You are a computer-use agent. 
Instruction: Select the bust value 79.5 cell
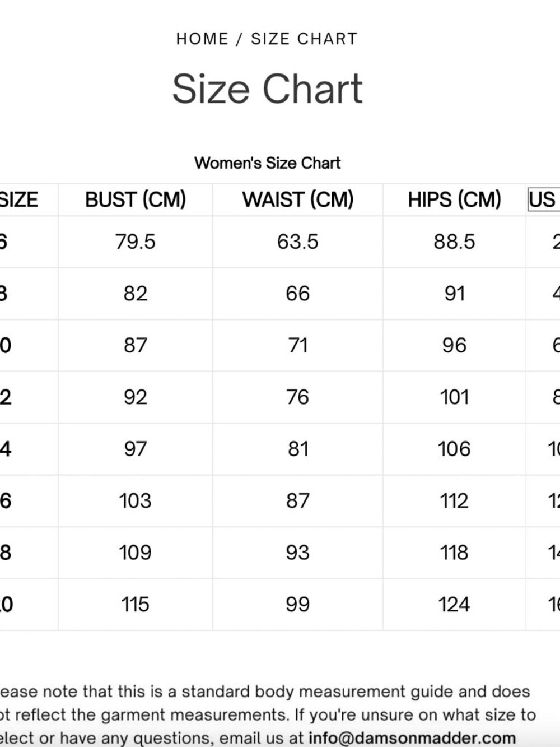click(x=136, y=242)
